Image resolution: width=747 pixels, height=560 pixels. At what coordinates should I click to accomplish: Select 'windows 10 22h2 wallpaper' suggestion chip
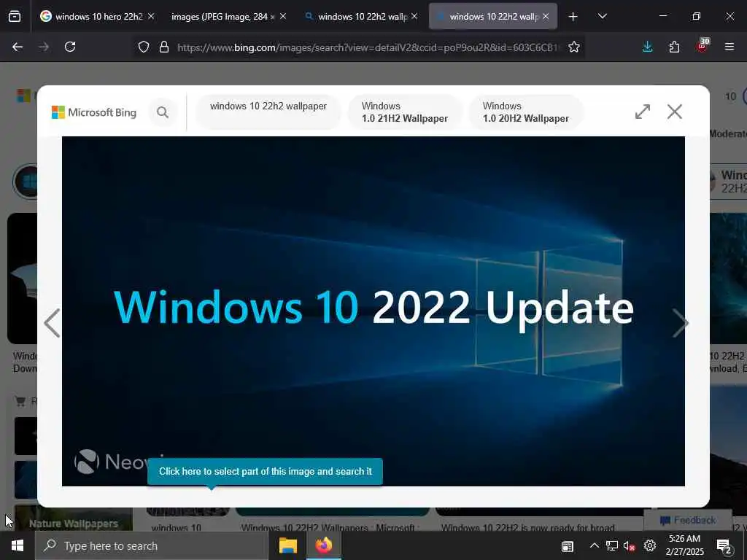click(268, 112)
